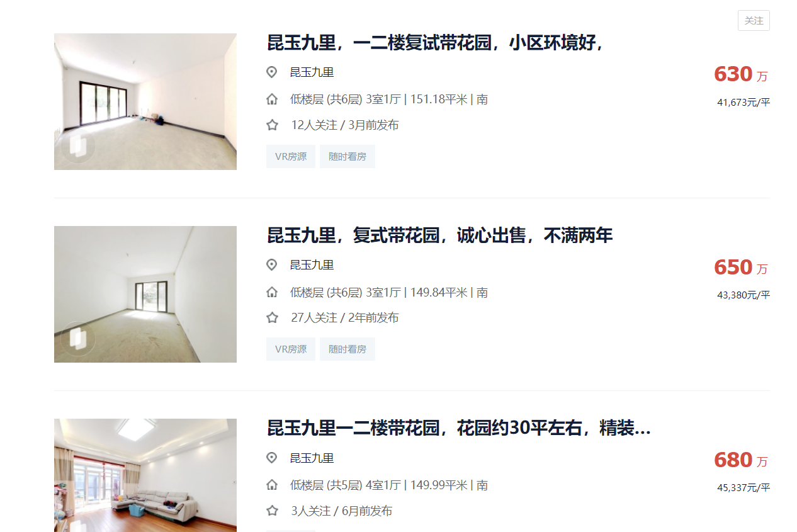The width and height of the screenshot is (797, 532).
Task: Click star icon next to 27人关注
Action: (272, 317)
